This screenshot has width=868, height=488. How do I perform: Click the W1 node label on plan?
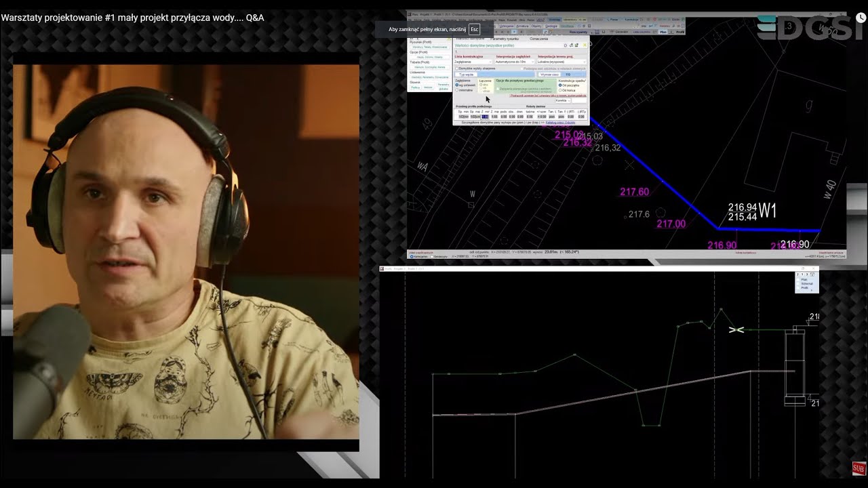point(768,211)
